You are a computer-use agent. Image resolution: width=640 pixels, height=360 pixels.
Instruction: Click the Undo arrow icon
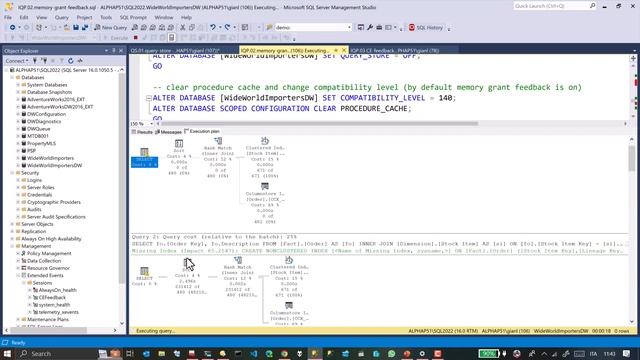pyautogui.click(x=213, y=27)
